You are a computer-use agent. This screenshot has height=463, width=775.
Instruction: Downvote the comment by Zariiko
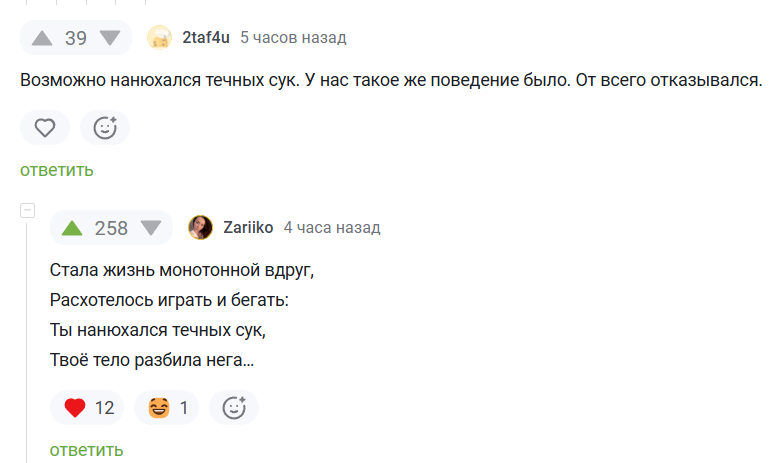(150, 228)
